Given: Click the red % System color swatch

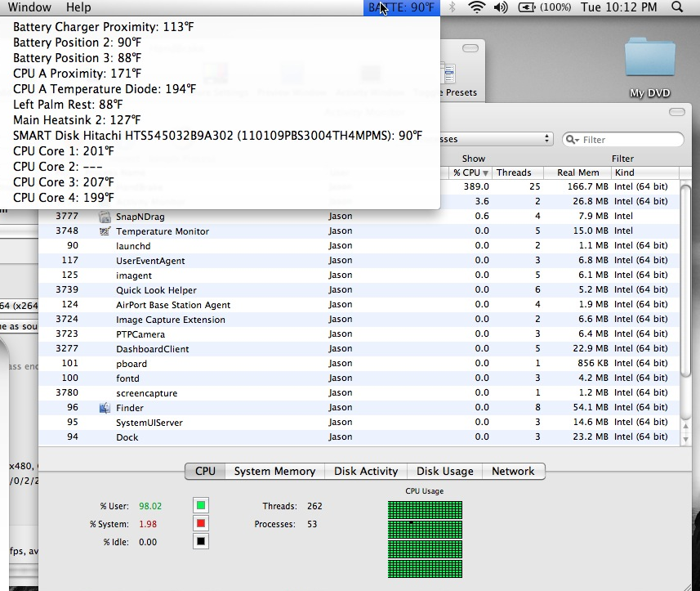Looking at the screenshot, I should click(201, 523).
